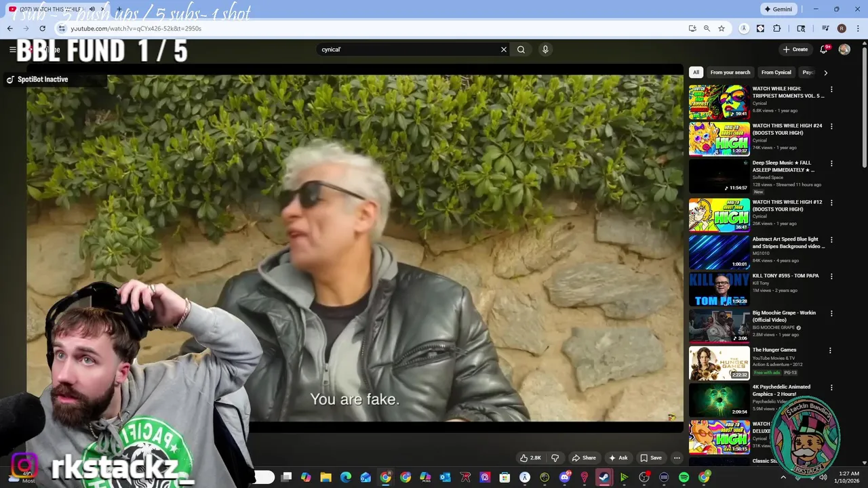This screenshot has width=868, height=488.
Task: Open options menu for Abstract Art video
Action: 831,240
